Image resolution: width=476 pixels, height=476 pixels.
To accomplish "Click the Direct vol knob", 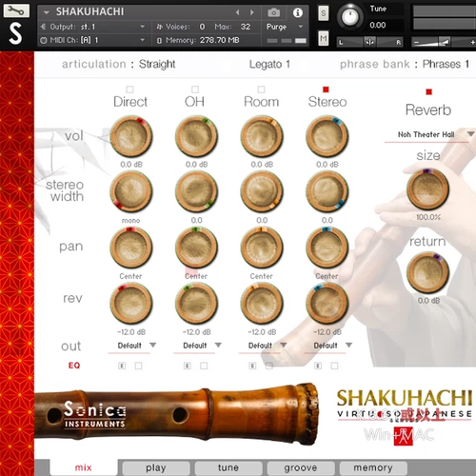I will [x=131, y=136].
